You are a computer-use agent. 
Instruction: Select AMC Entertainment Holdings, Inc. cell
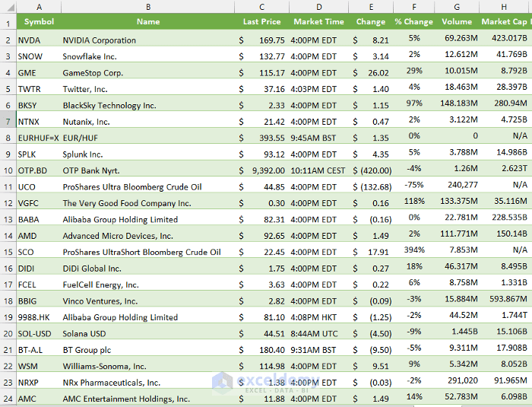(x=148, y=397)
